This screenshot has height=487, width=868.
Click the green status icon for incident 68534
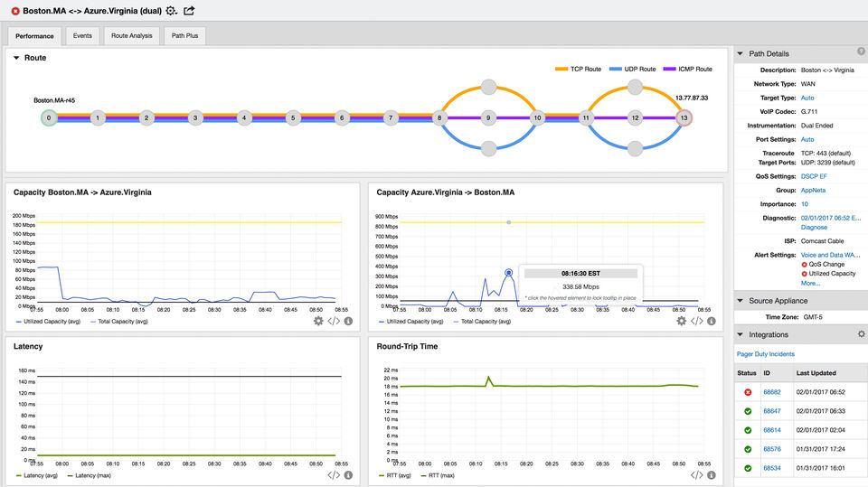(748, 468)
